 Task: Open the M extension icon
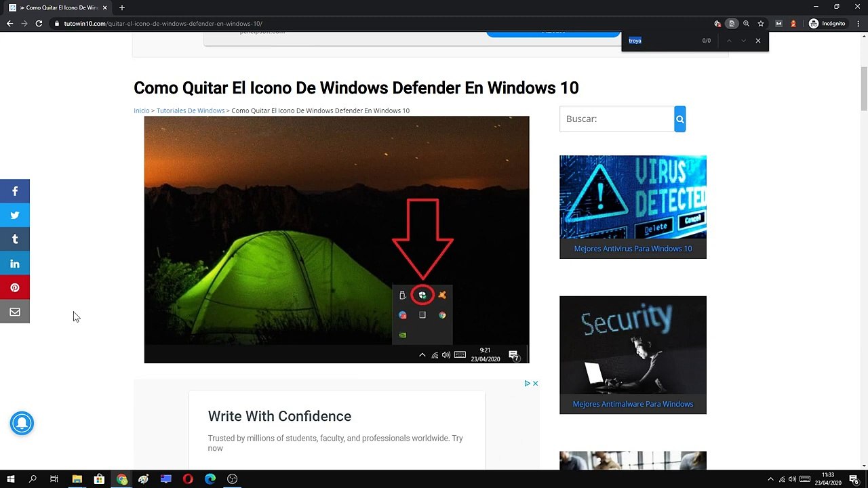[x=778, y=24]
